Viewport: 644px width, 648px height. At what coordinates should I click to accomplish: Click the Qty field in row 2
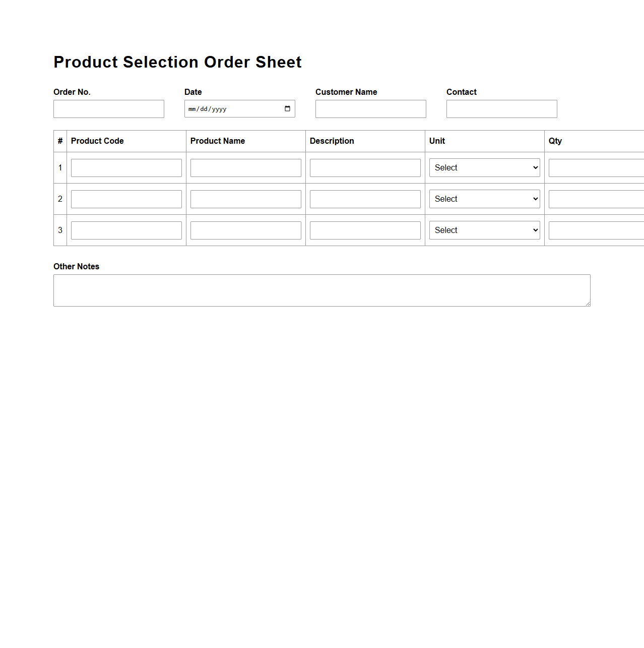595,199
